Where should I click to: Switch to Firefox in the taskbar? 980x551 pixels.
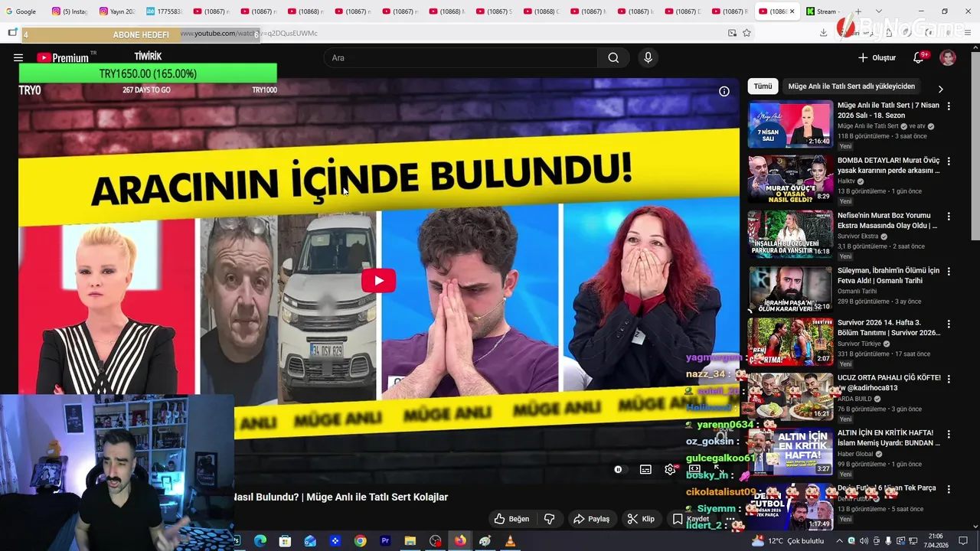(460, 541)
